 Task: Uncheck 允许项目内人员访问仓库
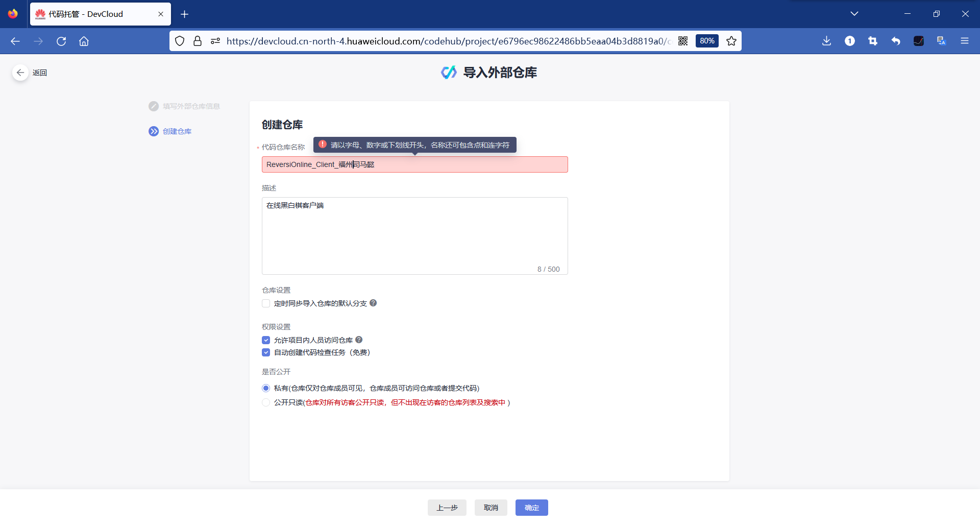266,340
